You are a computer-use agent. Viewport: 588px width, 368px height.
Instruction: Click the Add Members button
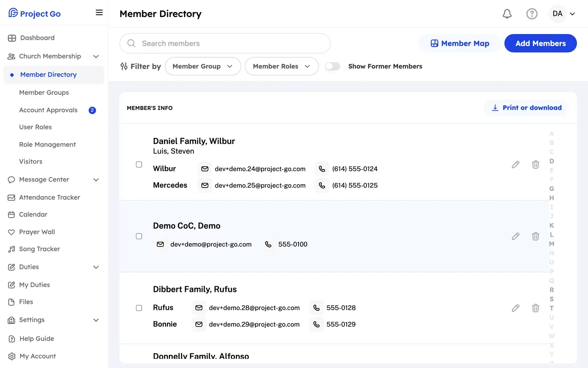tap(540, 43)
